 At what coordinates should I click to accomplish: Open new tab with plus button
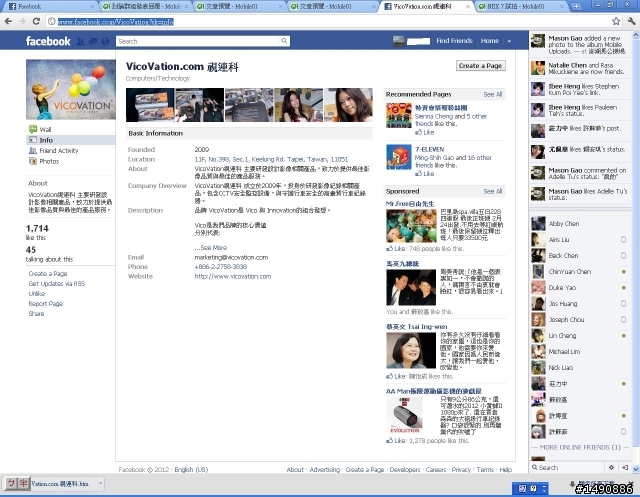click(576, 7)
